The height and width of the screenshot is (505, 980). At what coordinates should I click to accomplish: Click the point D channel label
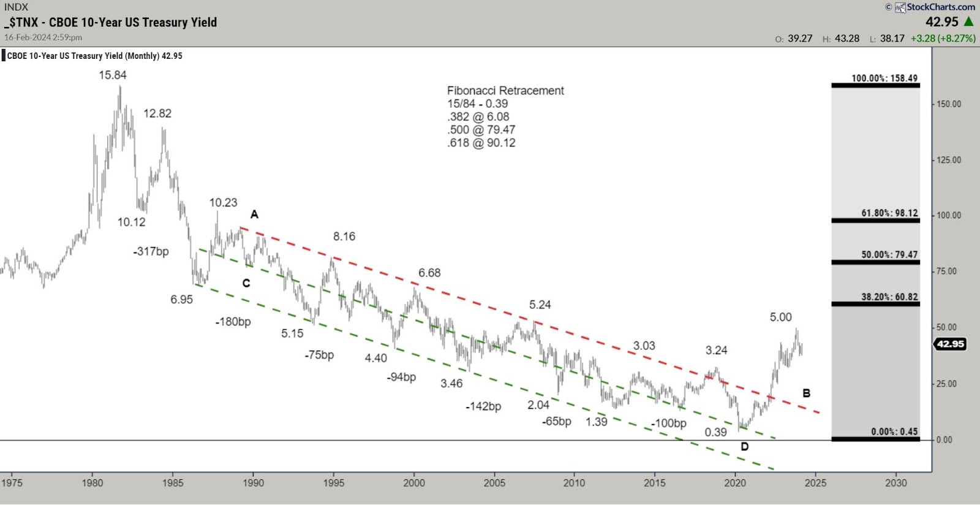point(744,446)
